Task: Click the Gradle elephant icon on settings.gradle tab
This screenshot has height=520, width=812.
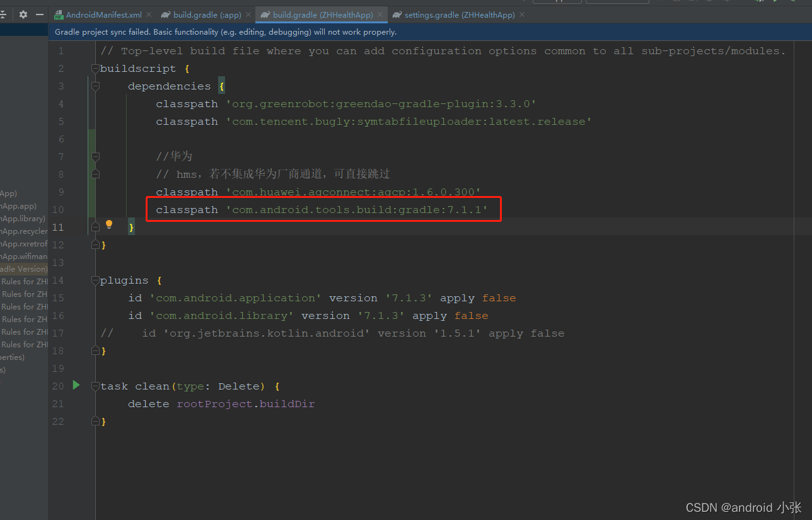Action: click(397, 14)
